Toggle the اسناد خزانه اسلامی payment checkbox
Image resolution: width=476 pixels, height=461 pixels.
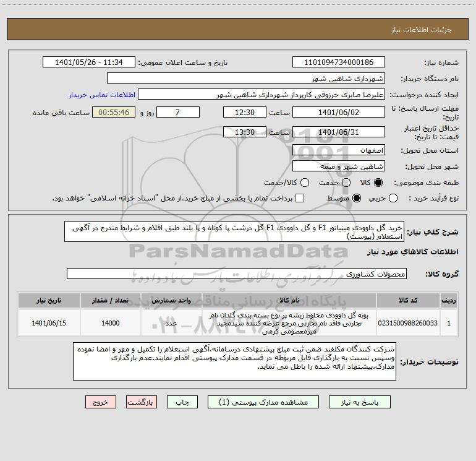tap(300, 198)
